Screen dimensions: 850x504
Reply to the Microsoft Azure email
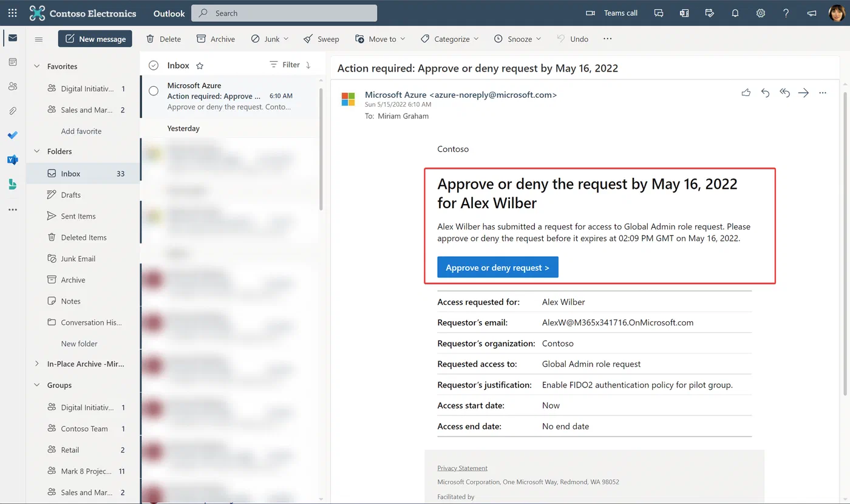click(766, 93)
